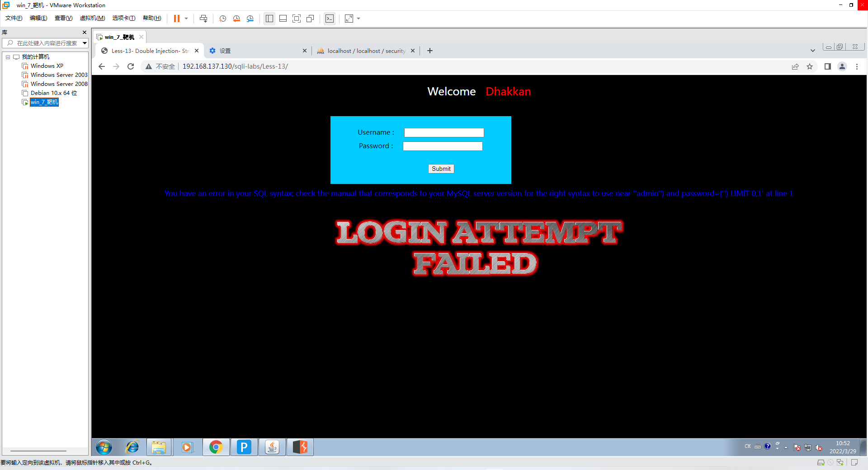This screenshot has width=868, height=470.
Task: Open the 编辑(E) menu
Action: tap(38, 18)
